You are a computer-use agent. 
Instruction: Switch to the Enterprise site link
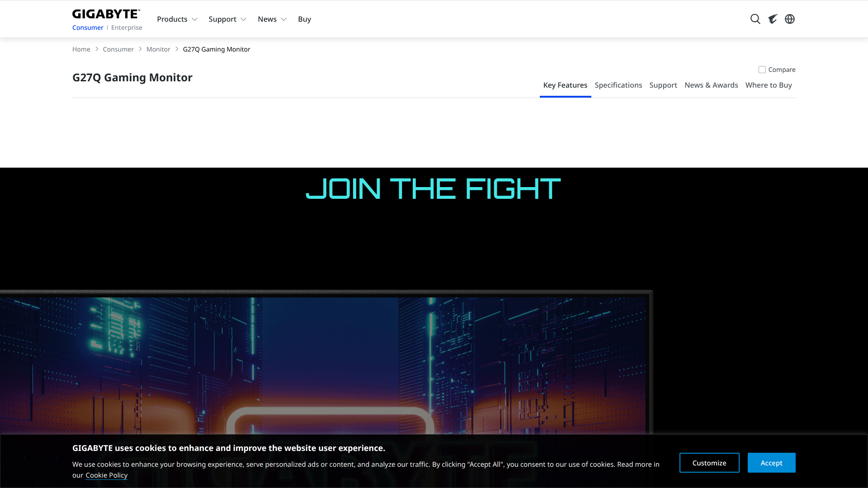[127, 28]
